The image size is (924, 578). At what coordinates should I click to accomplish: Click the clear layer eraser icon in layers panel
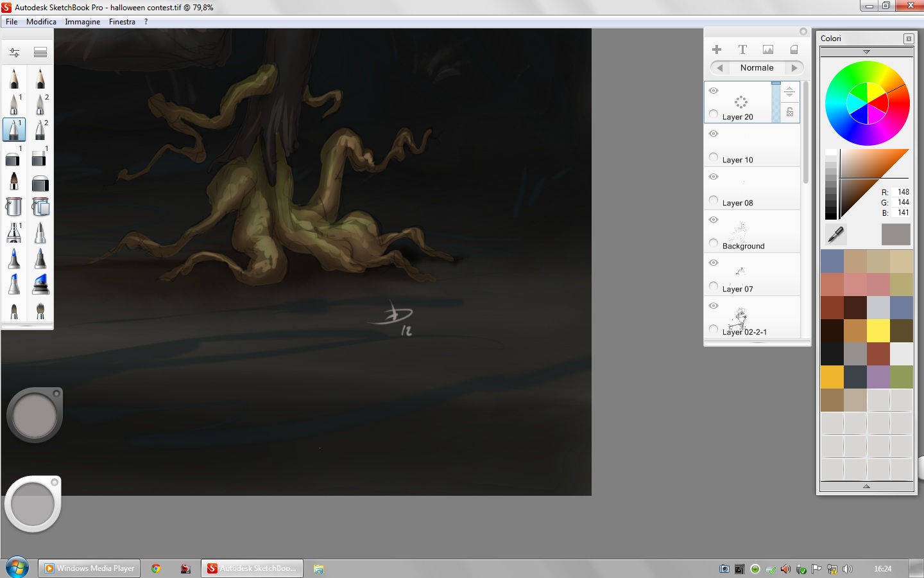pyautogui.click(x=794, y=49)
